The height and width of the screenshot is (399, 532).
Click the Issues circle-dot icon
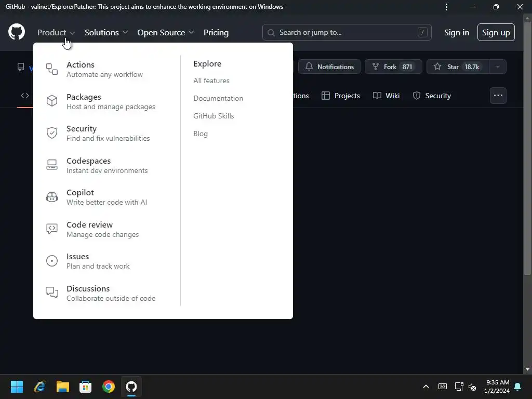point(52,261)
